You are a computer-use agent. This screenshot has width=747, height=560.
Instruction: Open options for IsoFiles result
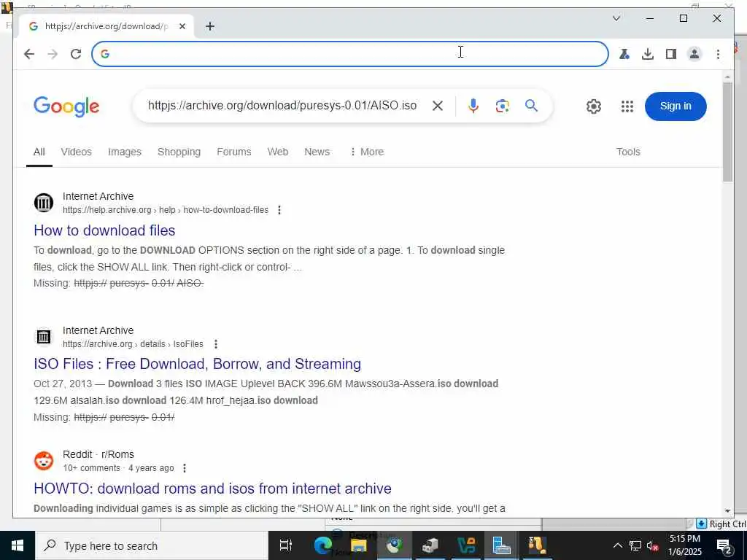coord(215,344)
